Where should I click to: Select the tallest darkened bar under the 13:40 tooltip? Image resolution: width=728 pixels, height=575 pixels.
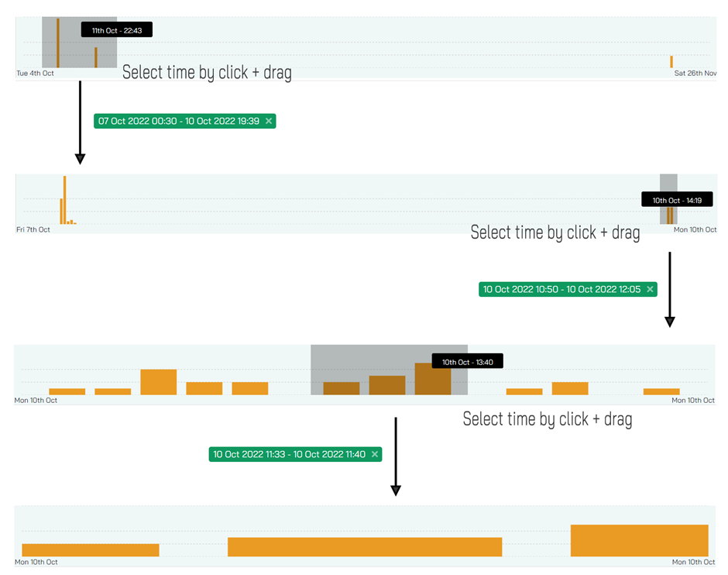433,379
